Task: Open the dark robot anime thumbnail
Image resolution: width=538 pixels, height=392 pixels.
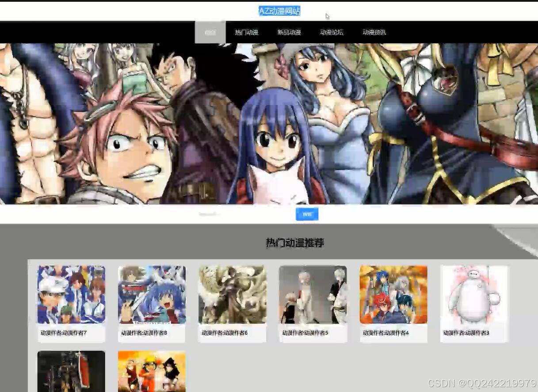Action: click(71, 371)
